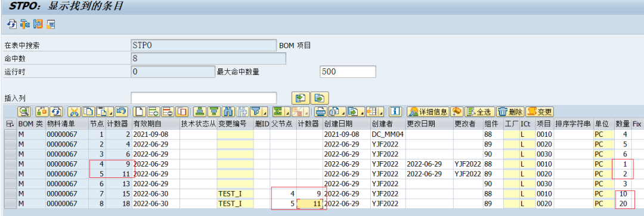The width and height of the screenshot is (644, 216).
Task: Click the 更改日期 column header
Action: pos(429,123)
